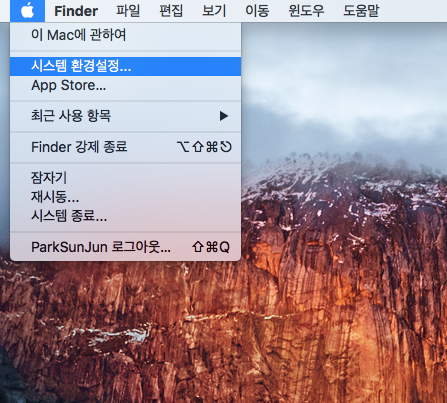Open the 이동 menu
The height and width of the screenshot is (403, 447).
(x=257, y=11)
